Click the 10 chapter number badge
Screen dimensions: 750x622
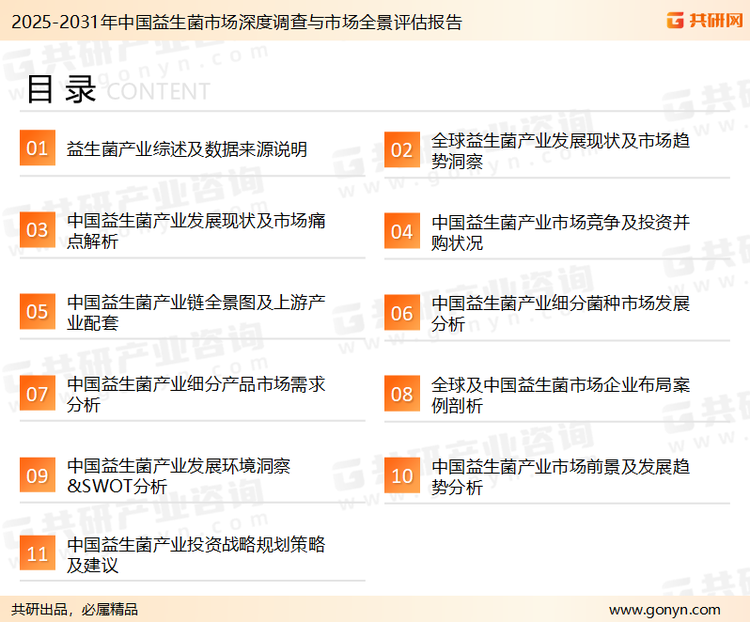402,476
